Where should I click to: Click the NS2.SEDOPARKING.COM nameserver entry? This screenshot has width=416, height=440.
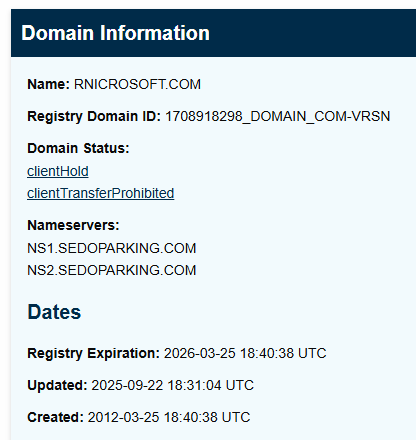112,270
